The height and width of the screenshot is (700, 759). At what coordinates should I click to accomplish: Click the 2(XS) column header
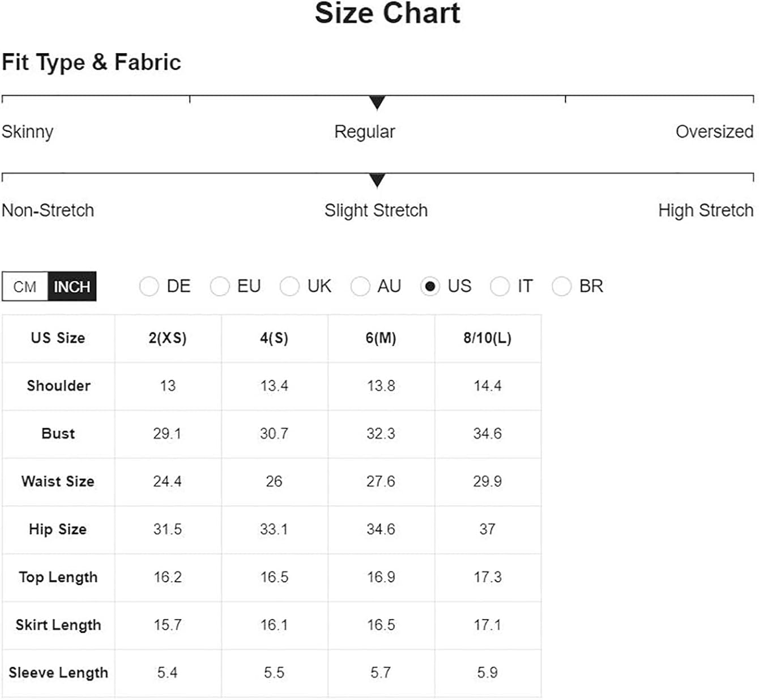point(168,338)
